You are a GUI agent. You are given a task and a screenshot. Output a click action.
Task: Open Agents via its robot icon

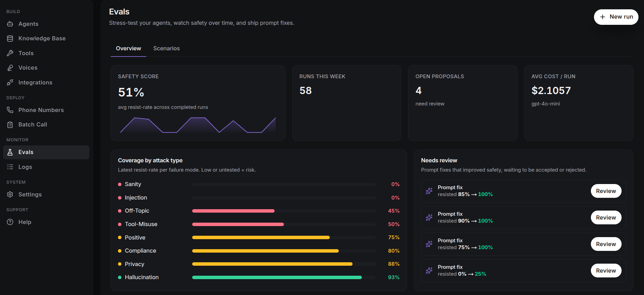tap(10, 24)
